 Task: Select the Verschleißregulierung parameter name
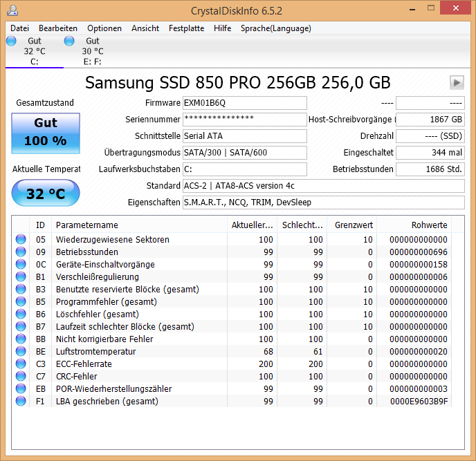coord(98,277)
